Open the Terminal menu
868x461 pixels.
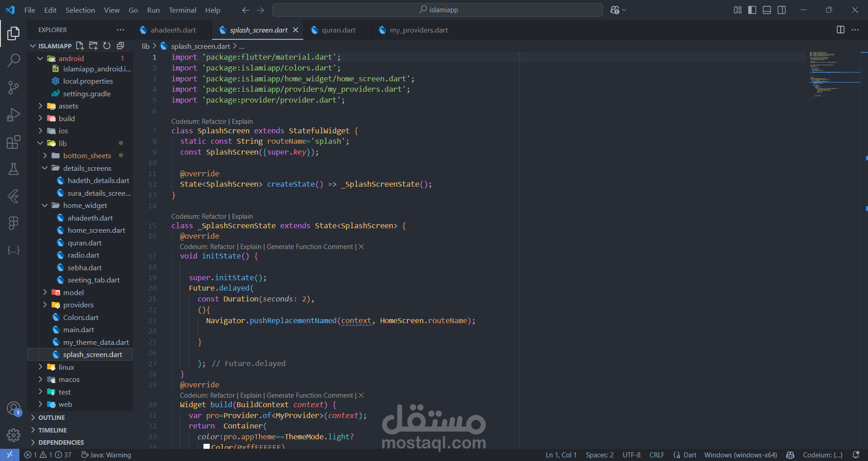tap(182, 10)
